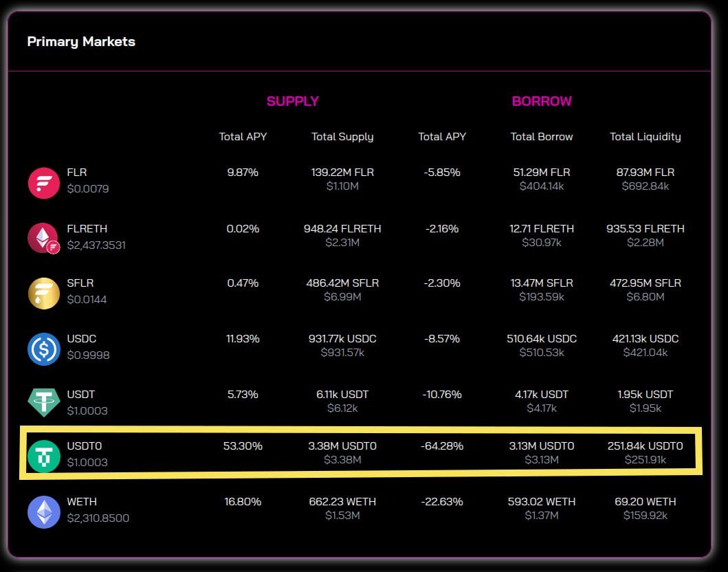Click total supply 662.23 WETH
The width and height of the screenshot is (728, 572).
tap(342, 502)
